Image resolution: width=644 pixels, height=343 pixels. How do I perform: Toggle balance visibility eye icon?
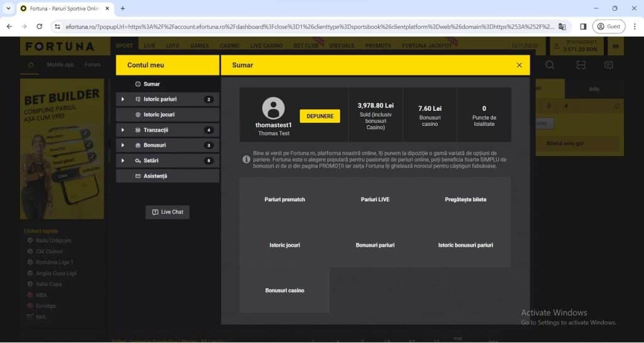click(616, 47)
